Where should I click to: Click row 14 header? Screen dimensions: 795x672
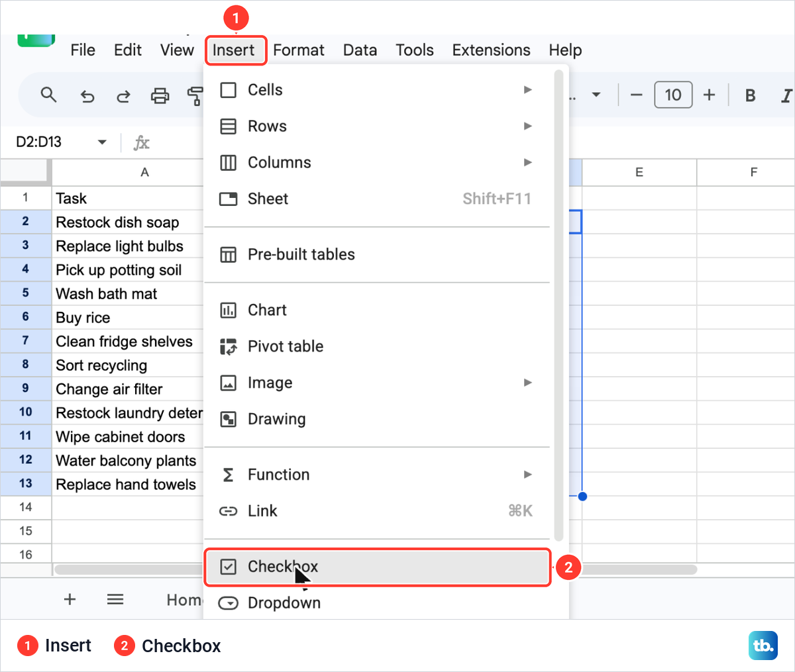[x=26, y=507]
